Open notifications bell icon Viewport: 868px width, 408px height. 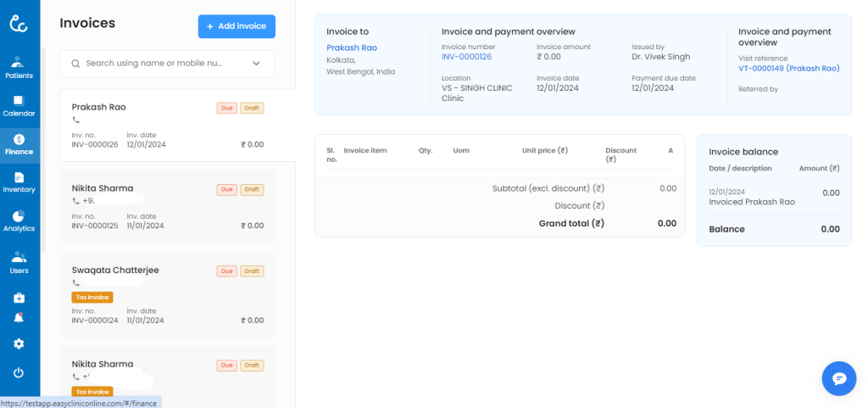(x=19, y=318)
